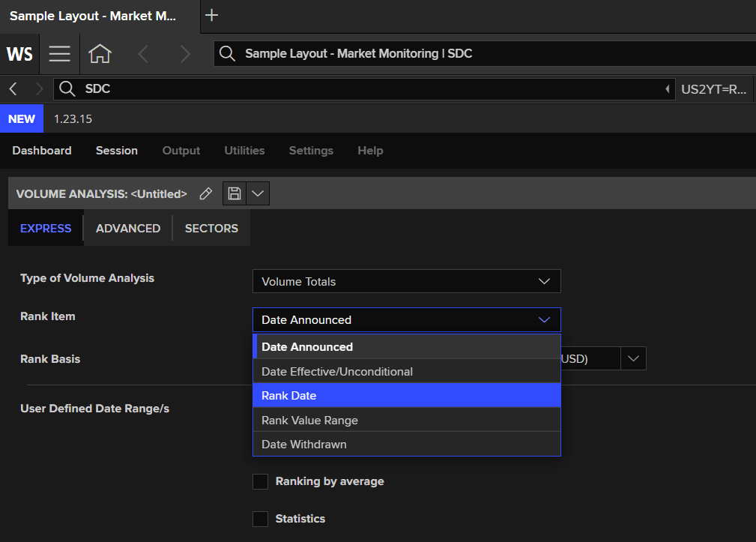
Task: Pick the Rank Value Range option
Action: (x=406, y=420)
